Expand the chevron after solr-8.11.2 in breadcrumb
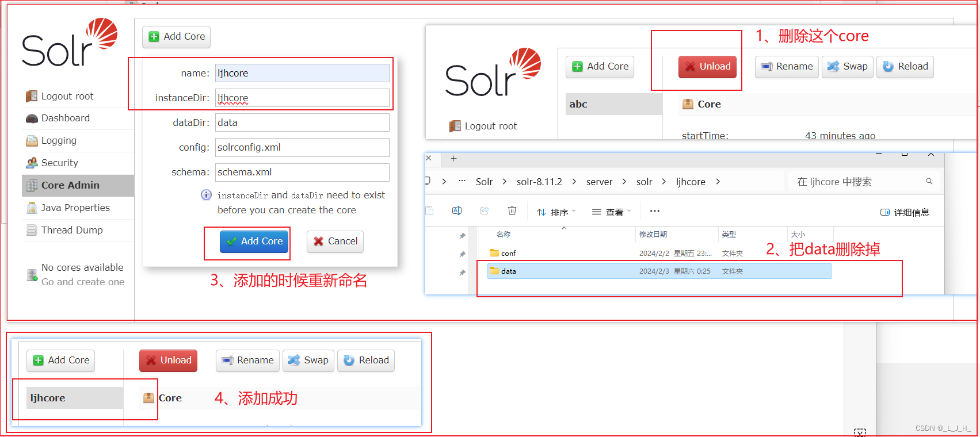The width and height of the screenshot is (980, 437). pyautogui.click(x=574, y=182)
